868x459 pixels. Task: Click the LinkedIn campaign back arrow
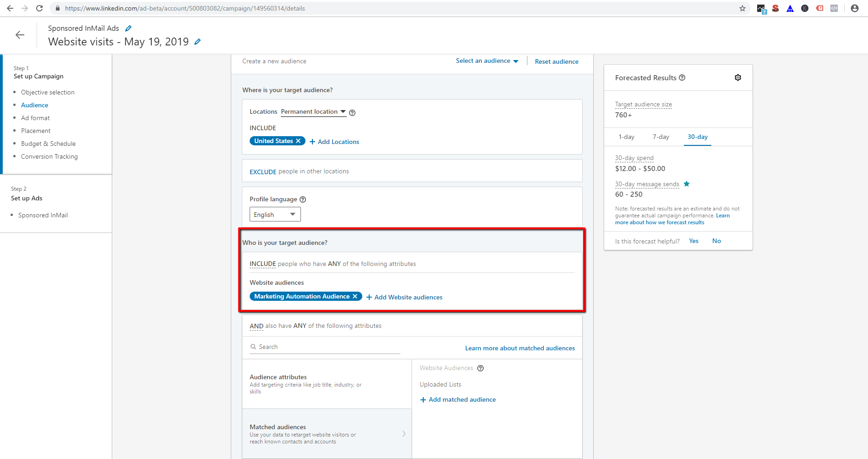20,35
